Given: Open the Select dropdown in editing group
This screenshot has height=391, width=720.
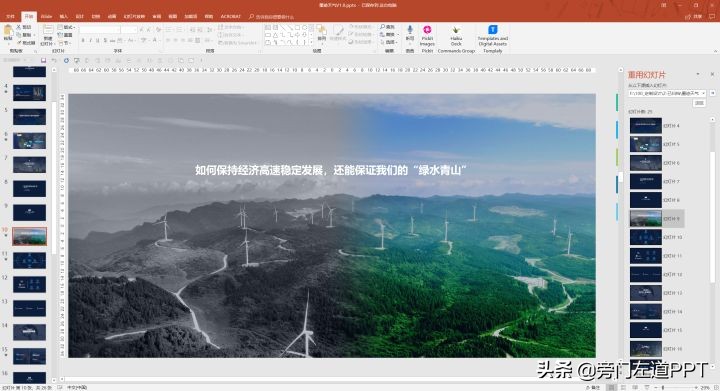Looking at the screenshot, I should pos(388,42).
